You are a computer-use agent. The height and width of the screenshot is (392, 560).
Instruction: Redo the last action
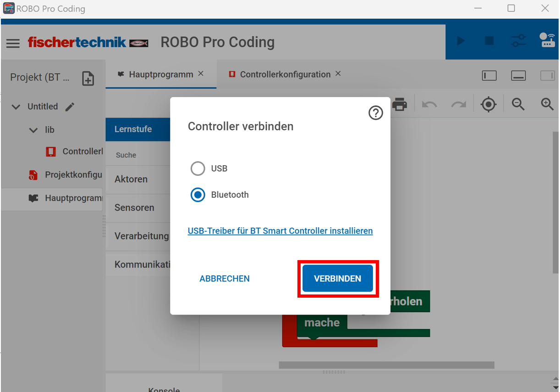coord(458,104)
